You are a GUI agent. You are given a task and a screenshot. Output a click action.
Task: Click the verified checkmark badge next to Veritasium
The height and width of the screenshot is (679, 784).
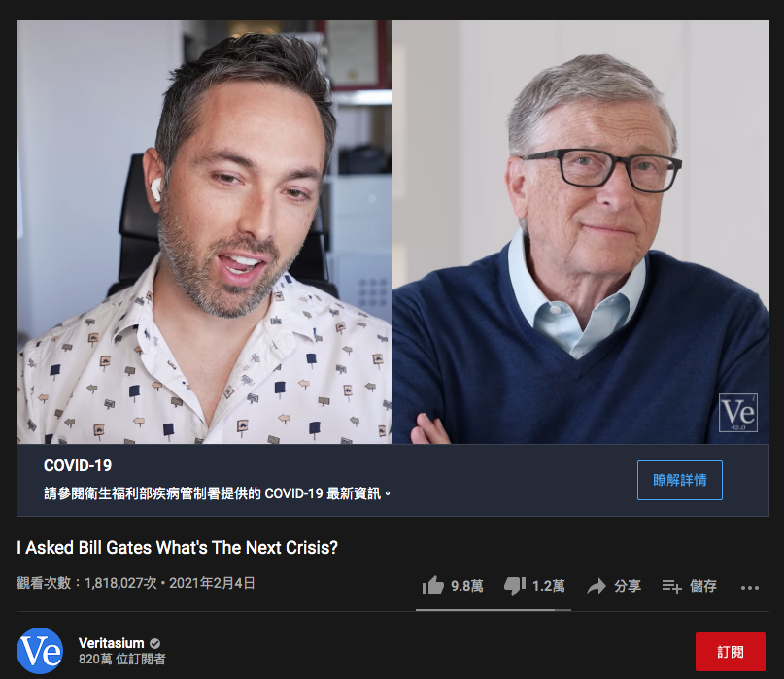[x=155, y=643]
